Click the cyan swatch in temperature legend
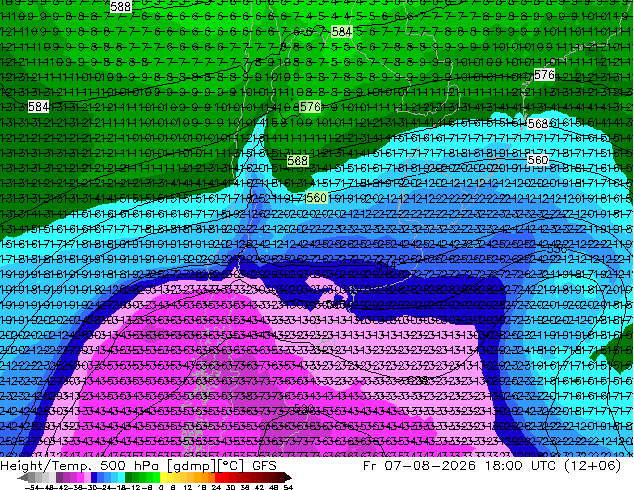 pos(122,478)
